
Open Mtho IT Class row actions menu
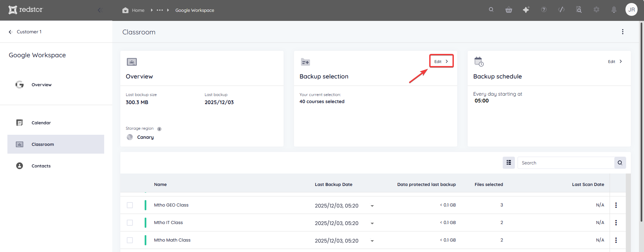[x=616, y=223]
